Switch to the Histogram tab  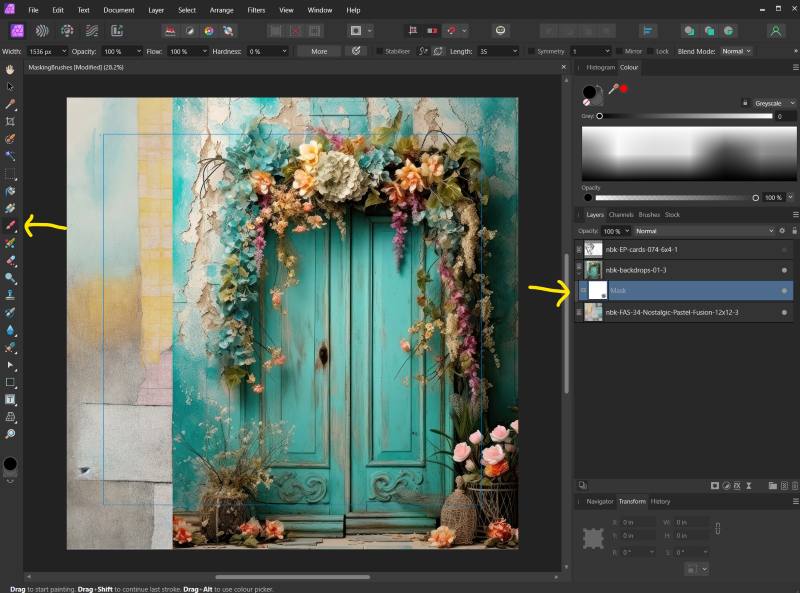click(601, 67)
